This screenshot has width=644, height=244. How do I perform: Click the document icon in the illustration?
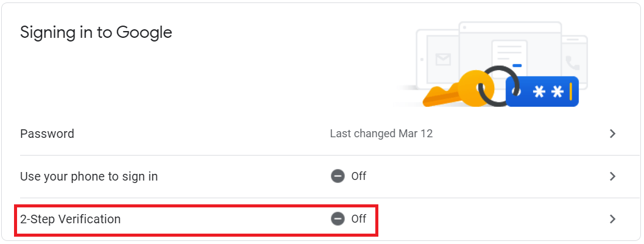coord(509,57)
